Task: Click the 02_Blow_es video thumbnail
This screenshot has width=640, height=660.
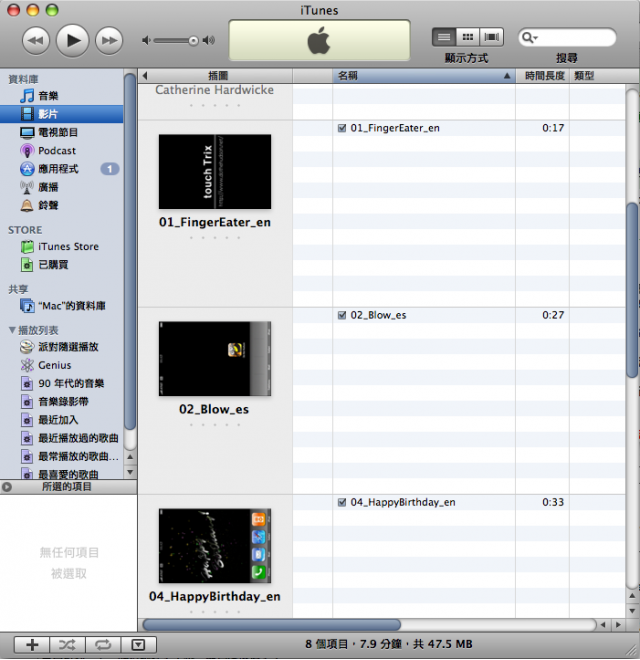Action: pyautogui.click(x=215, y=359)
